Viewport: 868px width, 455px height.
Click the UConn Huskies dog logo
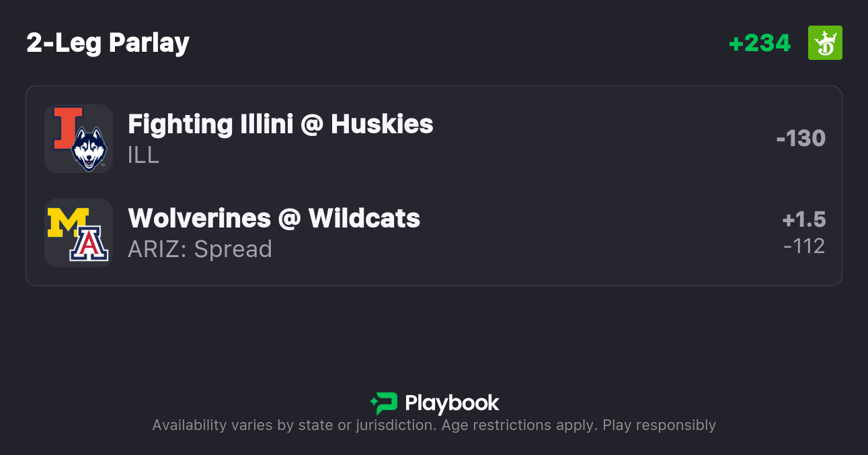(89, 149)
